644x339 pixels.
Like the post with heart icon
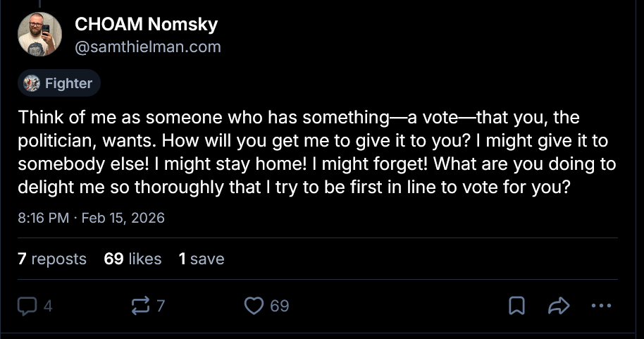[x=254, y=306]
